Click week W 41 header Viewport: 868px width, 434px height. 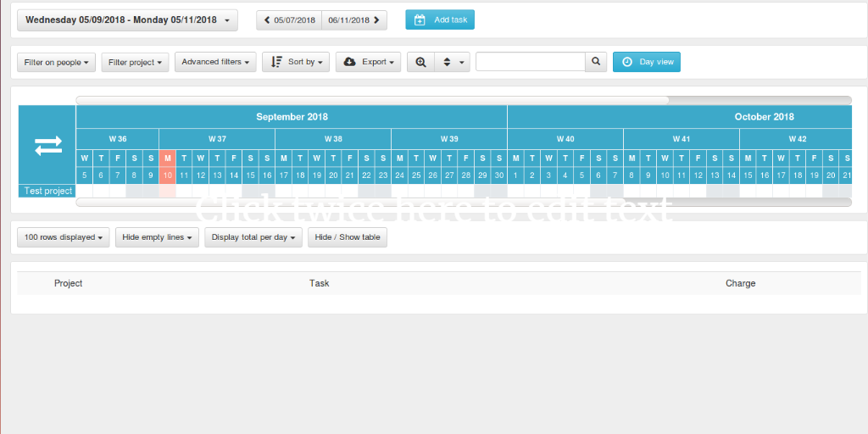click(x=682, y=139)
